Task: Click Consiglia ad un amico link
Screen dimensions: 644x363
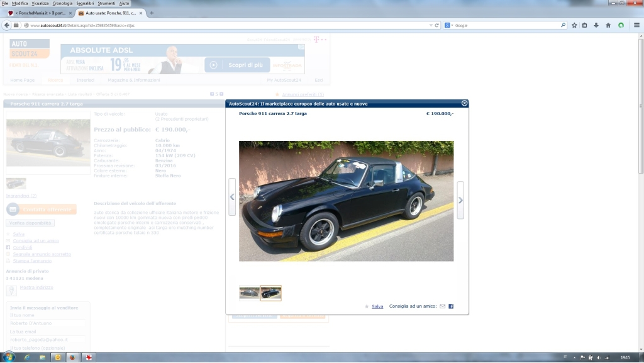Action: [x=36, y=240]
